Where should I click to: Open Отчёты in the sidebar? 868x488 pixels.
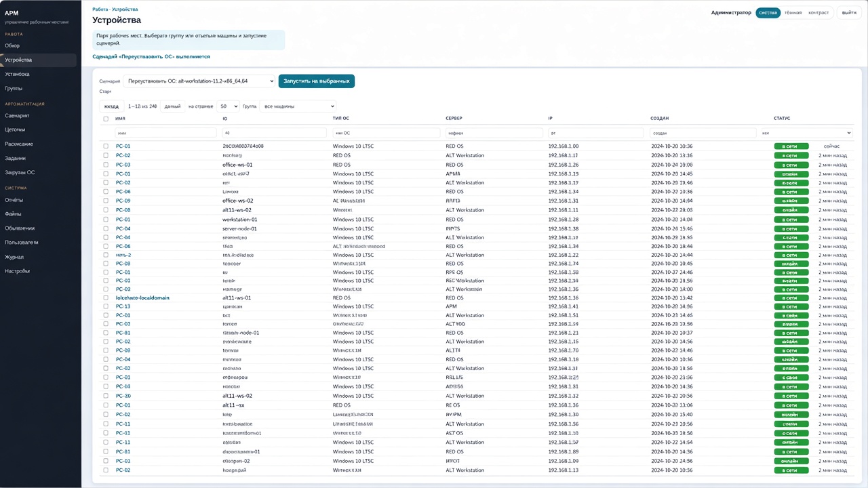pyautogui.click(x=14, y=200)
